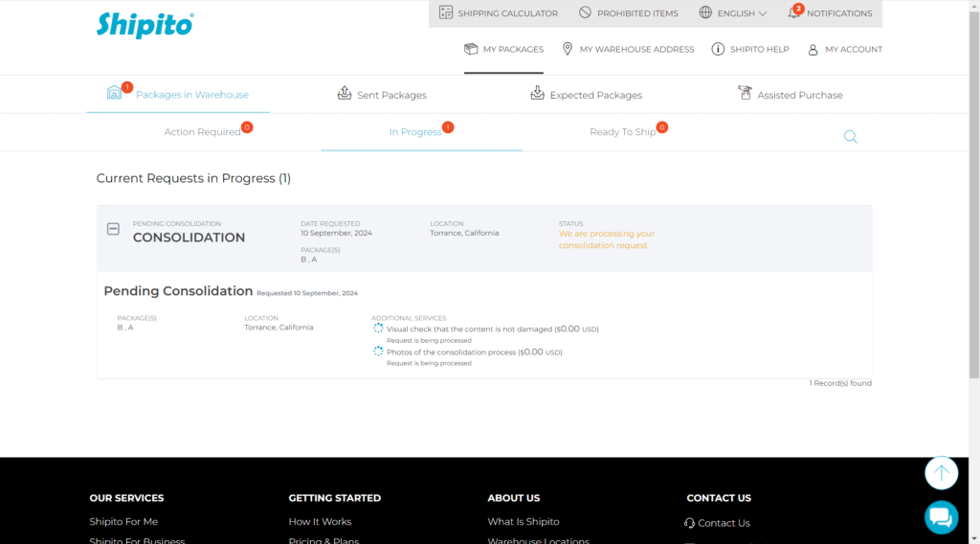Open the Shipito Help menu label
Screen dimensions: 980x544
click(759, 50)
